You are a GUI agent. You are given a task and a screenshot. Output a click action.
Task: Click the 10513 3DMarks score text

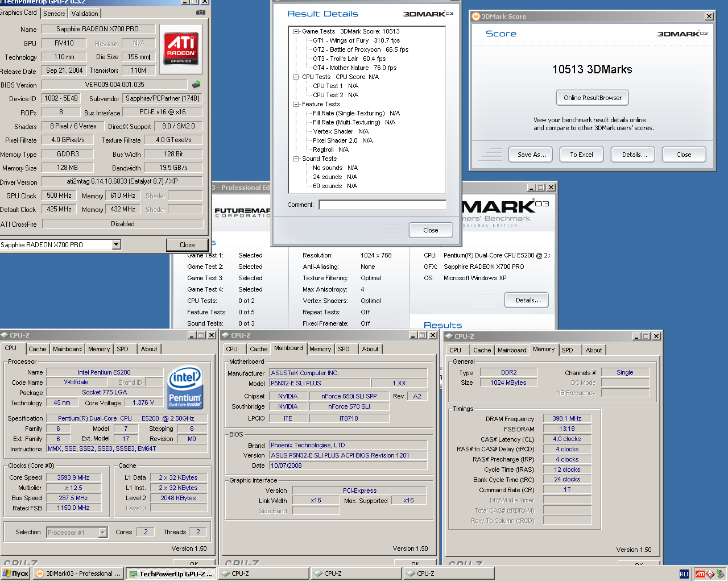[592, 69]
